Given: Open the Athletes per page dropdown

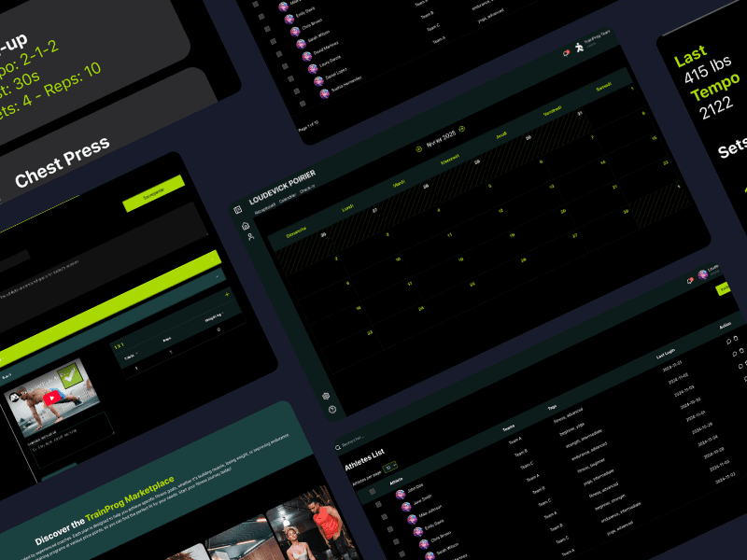Looking at the screenshot, I should (x=389, y=467).
